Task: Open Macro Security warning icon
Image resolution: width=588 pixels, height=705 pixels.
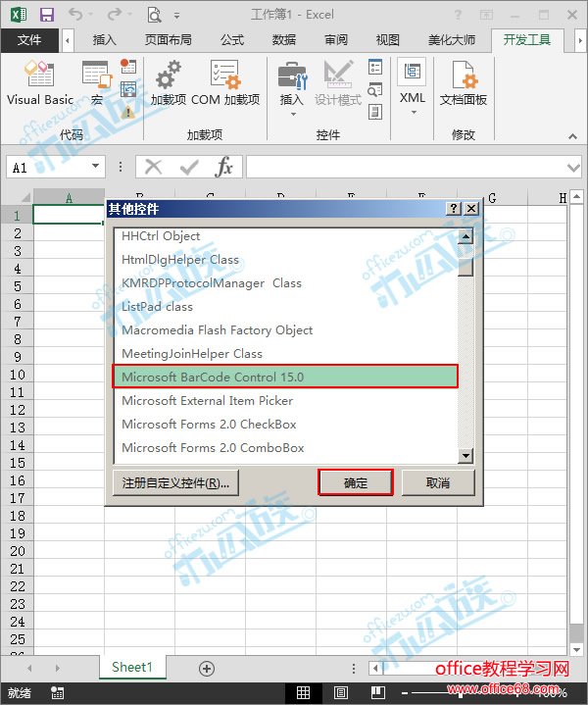Action: click(x=128, y=112)
